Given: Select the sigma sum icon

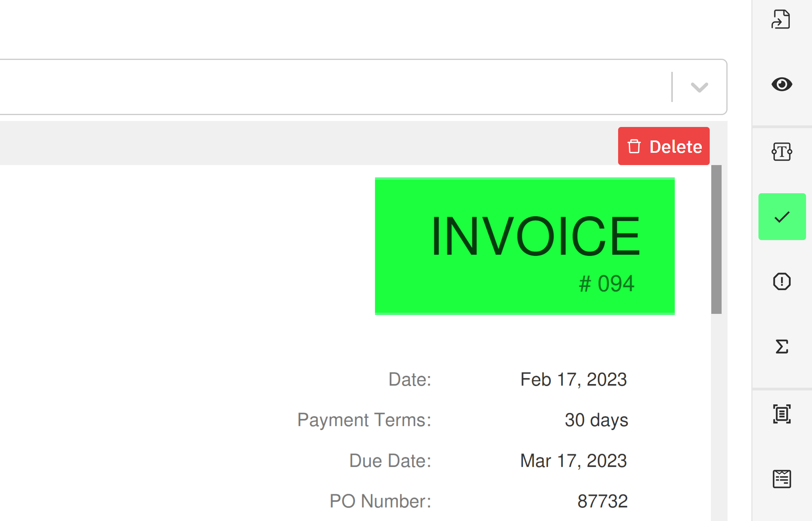Looking at the screenshot, I should click(x=782, y=347).
